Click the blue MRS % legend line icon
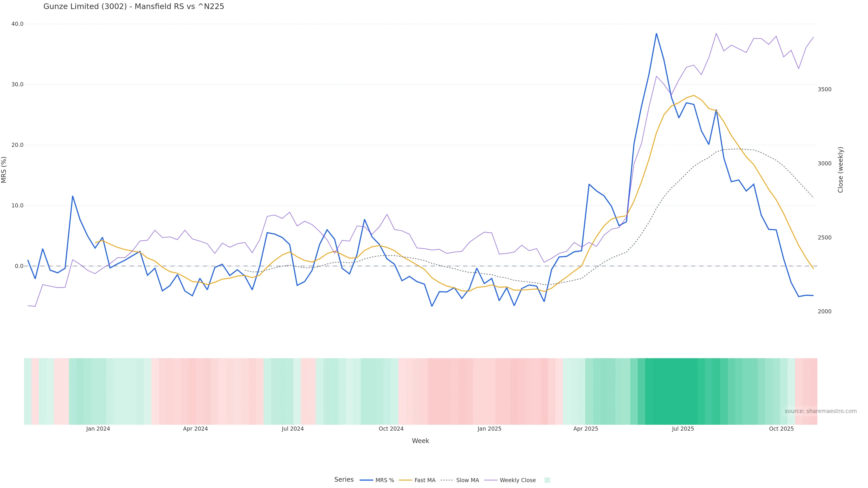 point(366,480)
